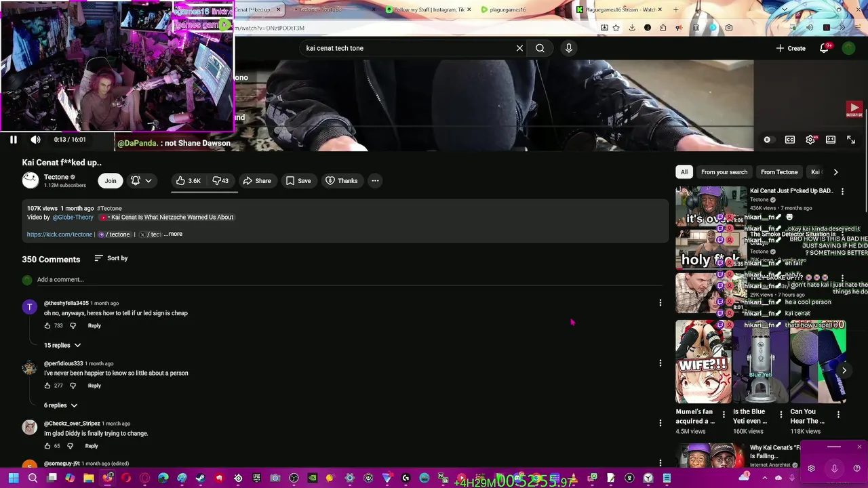
Task: Select the From Tectone chip
Action: pyautogui.click(x=779, y=172)
